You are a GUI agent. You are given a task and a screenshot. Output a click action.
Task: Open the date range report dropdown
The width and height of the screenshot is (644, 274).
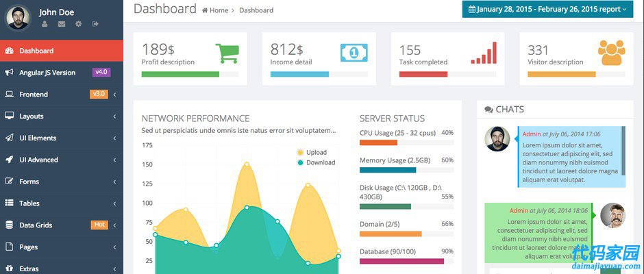click(x=548, y=9)
